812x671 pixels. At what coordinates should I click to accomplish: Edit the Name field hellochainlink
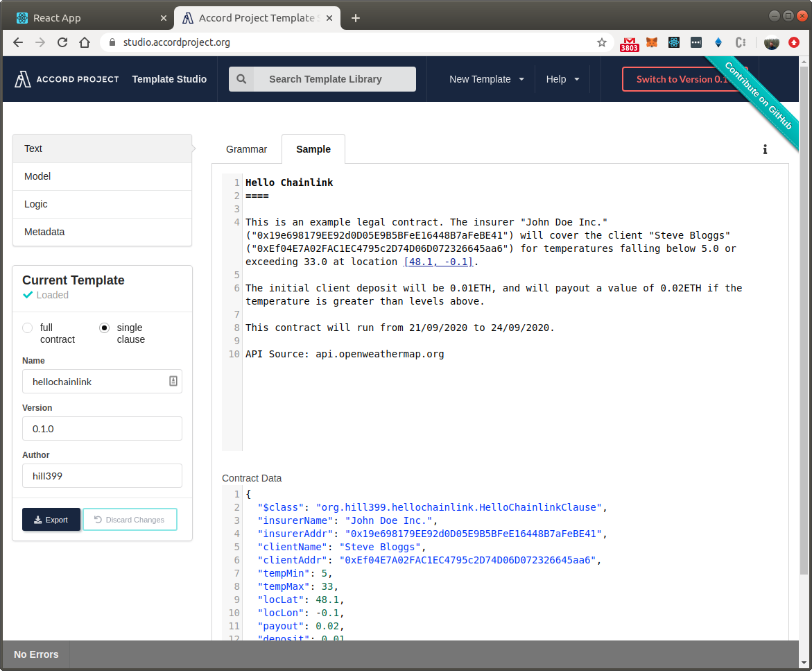102,382
